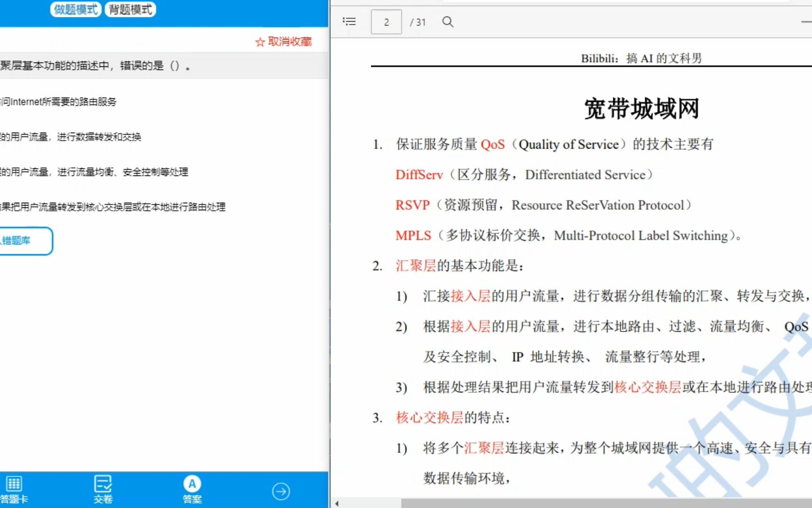812x508 pixels.
Task: Click the 错题库 button
Action: pyautogui.click(x=25, y=241)
